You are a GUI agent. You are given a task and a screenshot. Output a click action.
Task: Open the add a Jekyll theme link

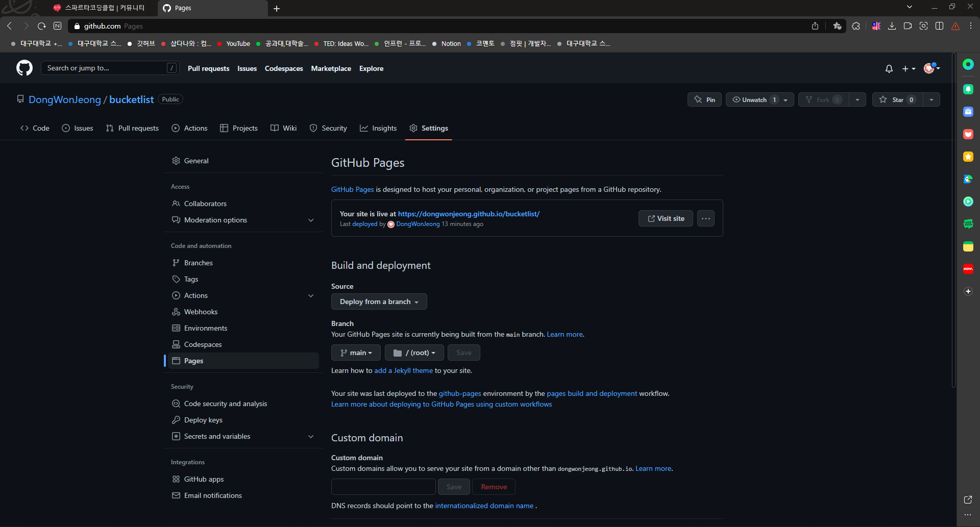click(x=403, y=370)
